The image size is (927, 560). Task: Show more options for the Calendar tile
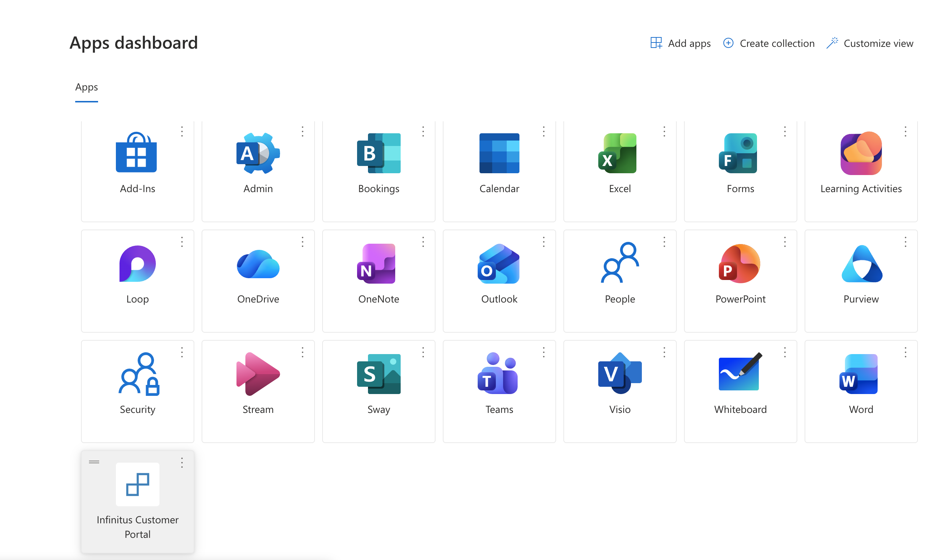544,131
